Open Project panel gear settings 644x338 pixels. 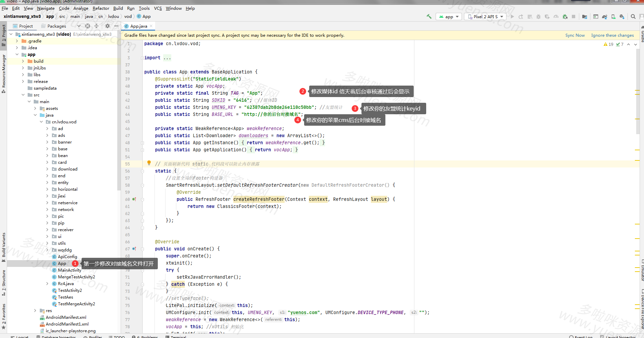(x=108, y=26)
